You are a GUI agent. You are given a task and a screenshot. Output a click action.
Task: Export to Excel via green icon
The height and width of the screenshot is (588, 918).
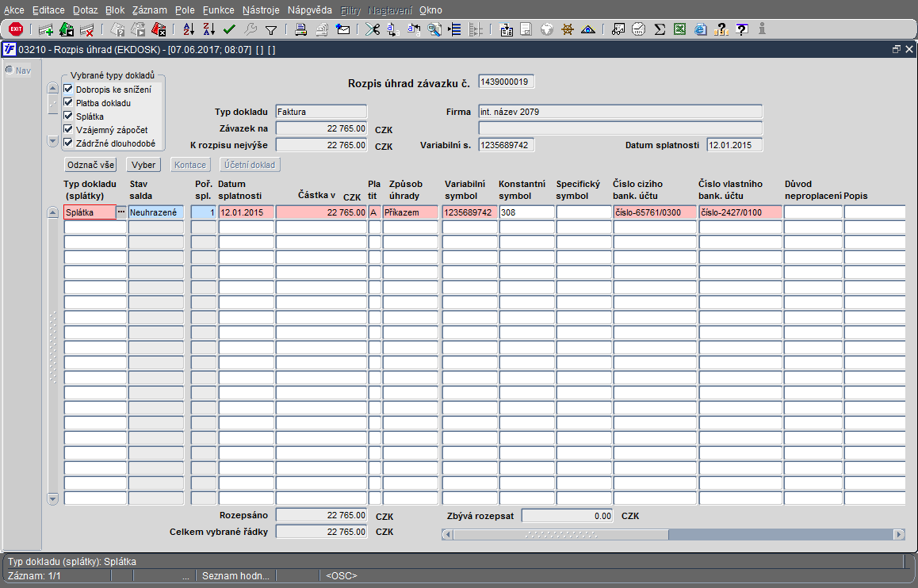pyautogui.click(x=679, y=29)
